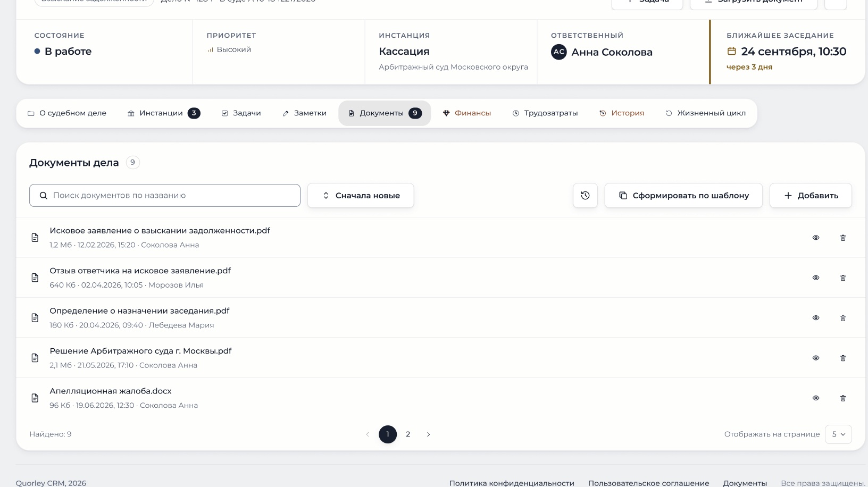
Task: Click the Добавить document button
Action: click(x=811, y=196)
